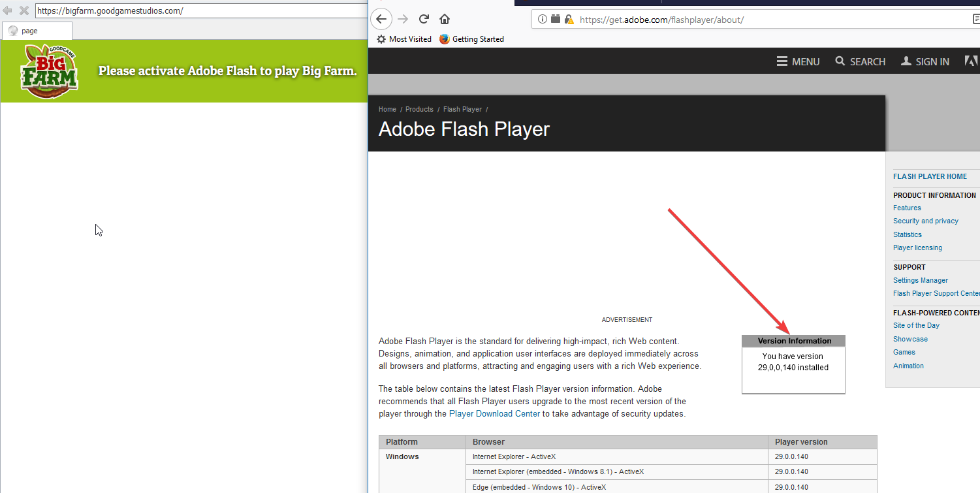Viewport: 980px width, 493px height.
Task: Open the Games sidebar link
Action: (x=904, y=352)
